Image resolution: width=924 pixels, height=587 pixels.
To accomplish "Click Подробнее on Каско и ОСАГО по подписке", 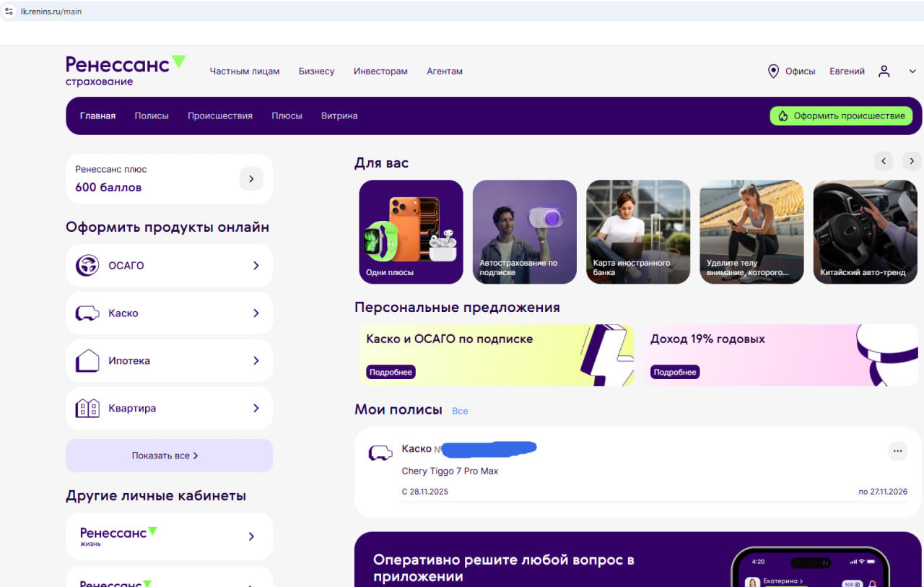I will [391, 372].
